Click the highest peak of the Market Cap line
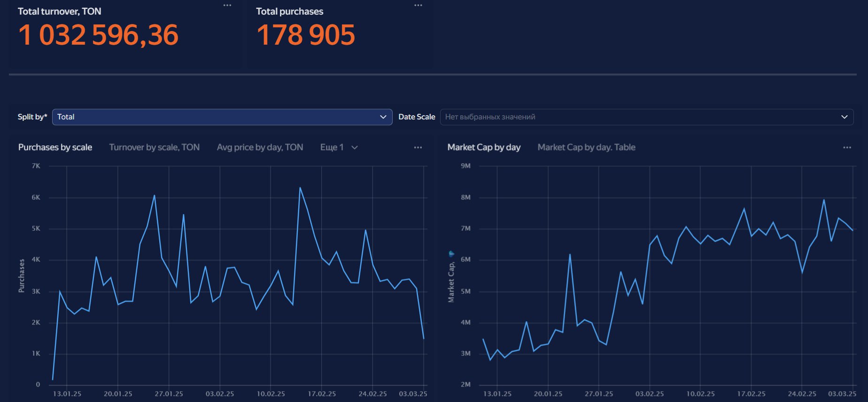The width and height of the screenshot is (868, 402). pyautogui.click(x=824, y=200)
